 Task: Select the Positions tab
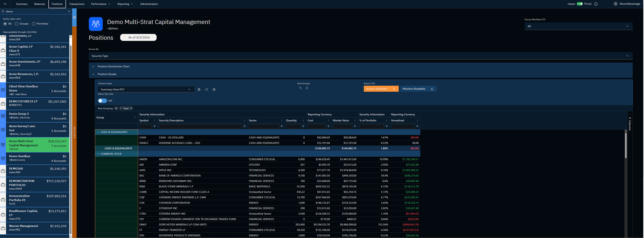[57, 4]
